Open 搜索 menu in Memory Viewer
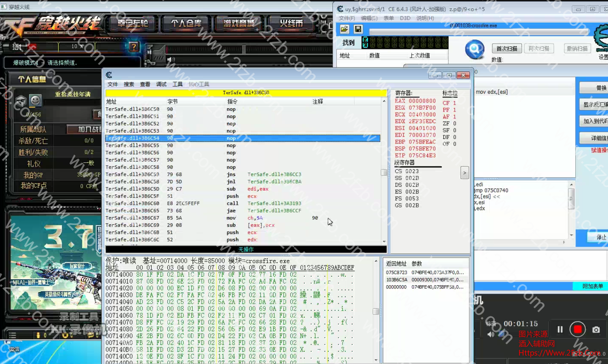The width and height of the screenshot is (608, 364). 129,84
